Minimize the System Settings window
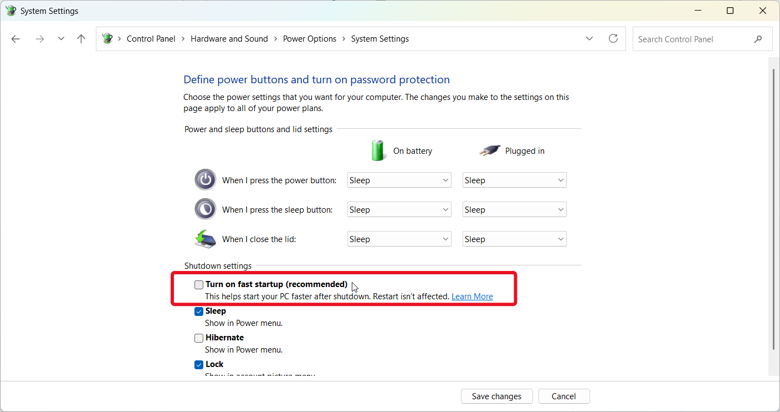Viewport: 780px width, 412px height. pyautogui.click(x=698, y=10)
